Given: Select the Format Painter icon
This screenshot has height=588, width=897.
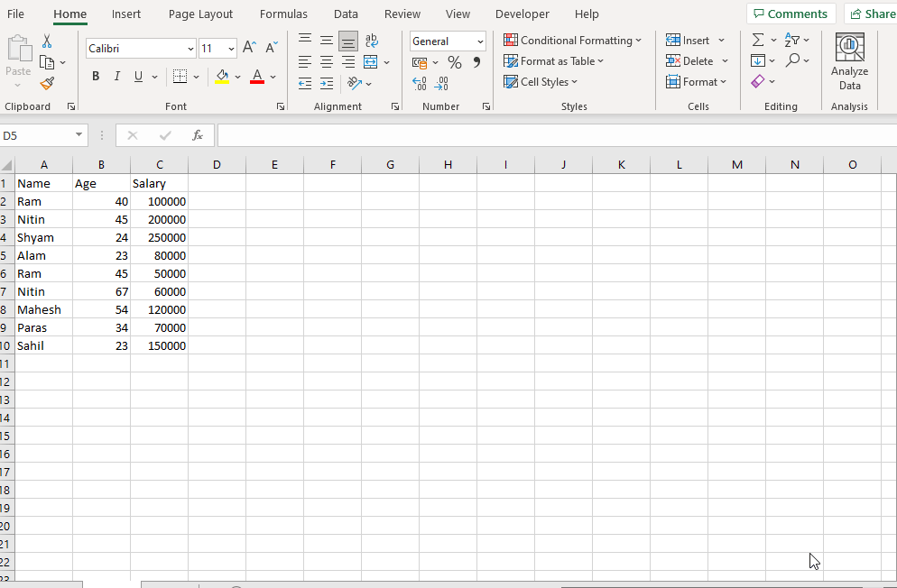Looking at the screenshot, I should [47, 83].
